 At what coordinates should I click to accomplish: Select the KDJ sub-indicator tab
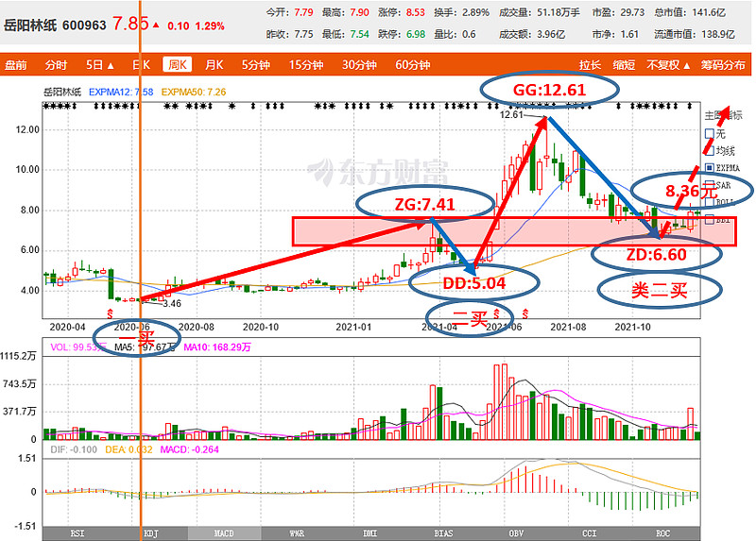(151, 533)
